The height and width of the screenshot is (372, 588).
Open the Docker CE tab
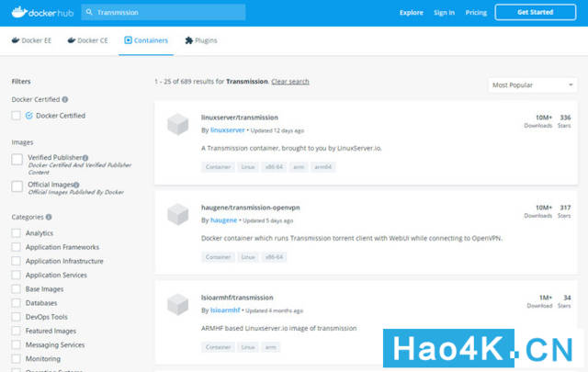(87, 40)
